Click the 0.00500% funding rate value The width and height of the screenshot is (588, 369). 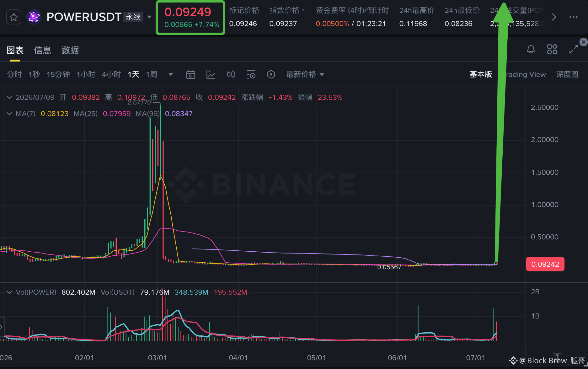pyautogui.click(x=332, y=24)
